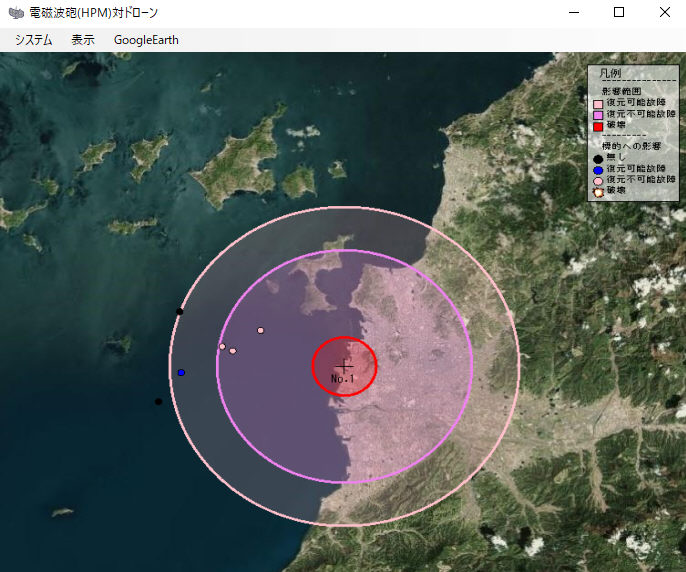Viewport: 686px width, 572px height.
Task: Click the light pink 復元可能故障 range swatch
Action: (598, 103)
